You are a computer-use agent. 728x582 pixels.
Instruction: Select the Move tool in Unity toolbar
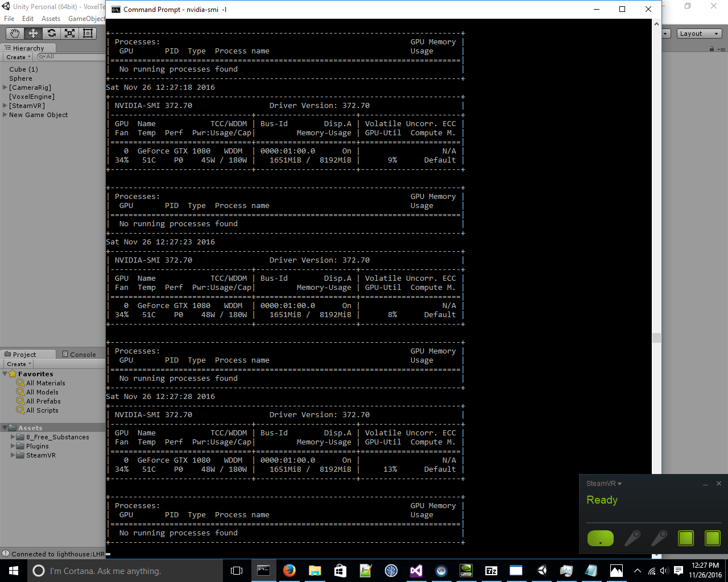pos(33,34)
